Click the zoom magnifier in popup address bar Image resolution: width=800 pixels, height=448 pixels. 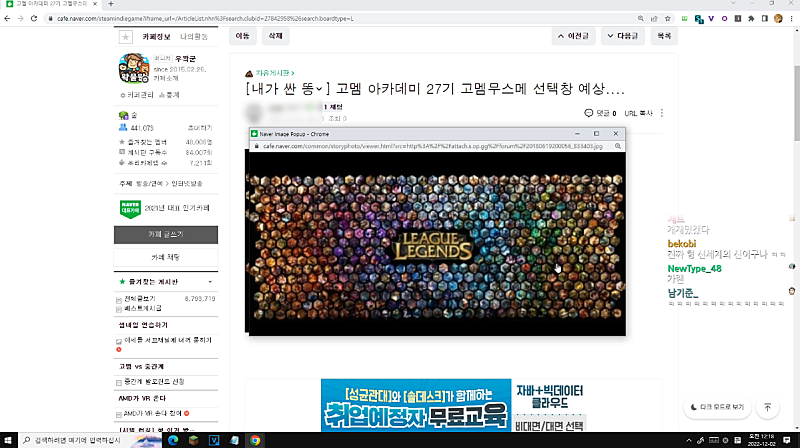click(614, 146)
